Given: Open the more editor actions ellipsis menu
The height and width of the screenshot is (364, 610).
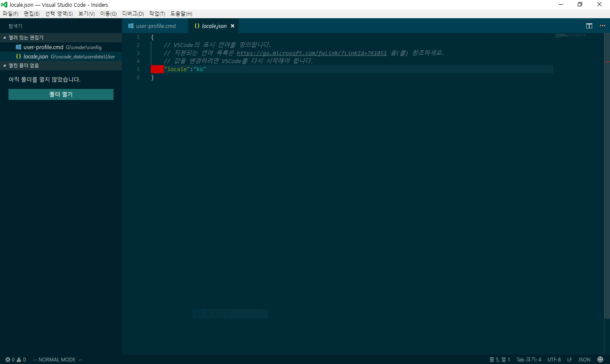Looking at the screenshot, I should tap(602, 25).
